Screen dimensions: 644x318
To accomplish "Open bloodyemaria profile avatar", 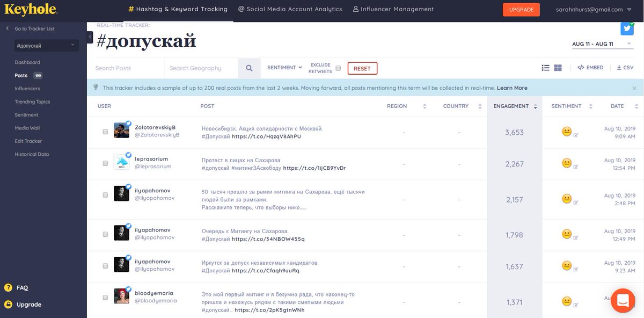I will (121, 296).
